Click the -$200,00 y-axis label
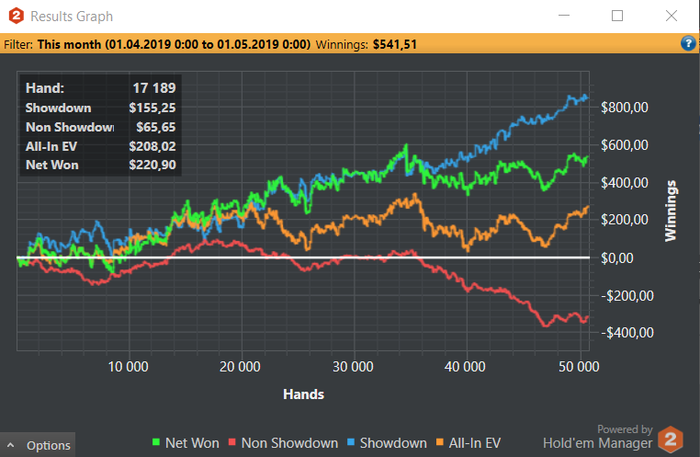The height and width of the screenshot is (457, 700). pos(627,296)
